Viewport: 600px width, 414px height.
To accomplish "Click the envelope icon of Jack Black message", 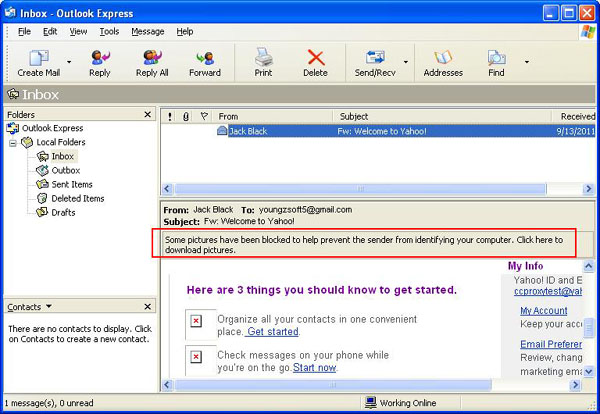I will (222, 131).
